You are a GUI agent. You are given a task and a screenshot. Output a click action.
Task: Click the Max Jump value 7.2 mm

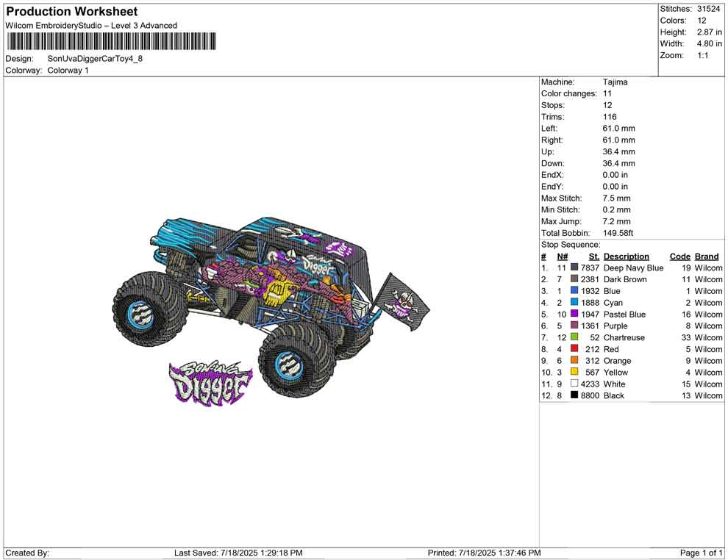(616, 221)
